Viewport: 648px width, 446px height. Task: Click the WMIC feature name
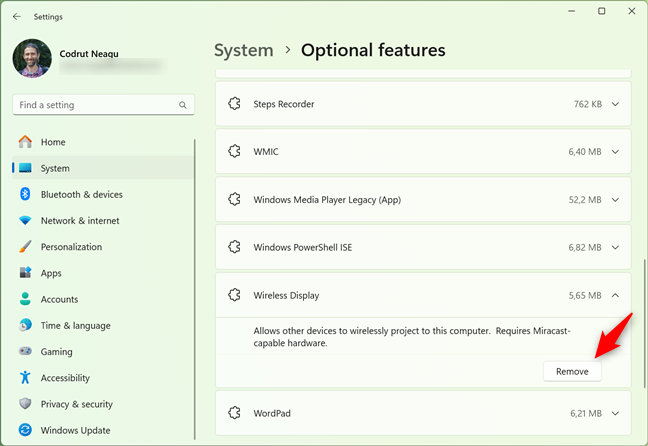[x=266, y=152]
